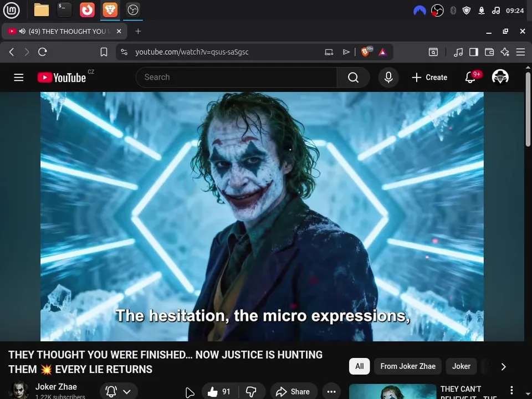Share this video
532x399 pixels.
[294, 392]
